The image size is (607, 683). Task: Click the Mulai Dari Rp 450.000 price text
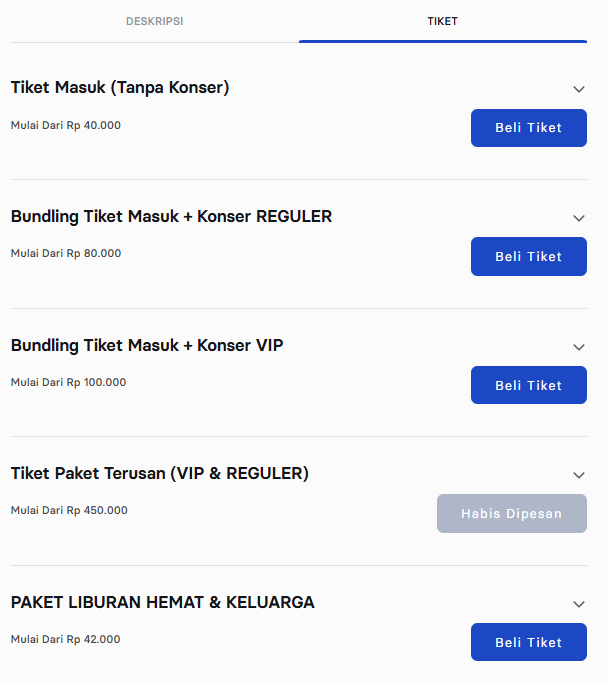tap(69, 511)
